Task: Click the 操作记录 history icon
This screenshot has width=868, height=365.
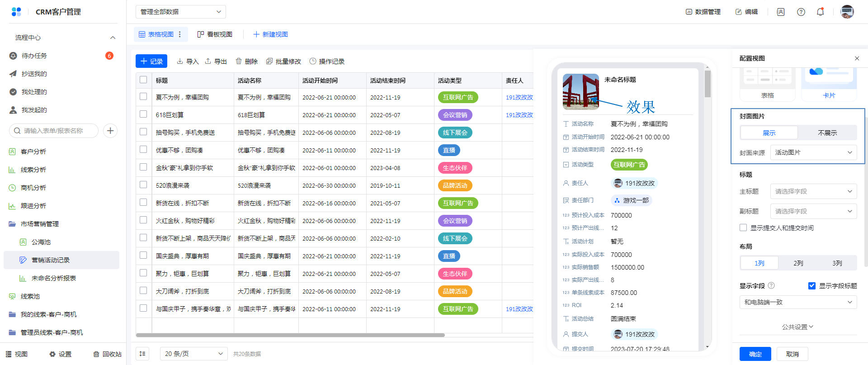Action: pyautogui.click(x=313, y=61)
